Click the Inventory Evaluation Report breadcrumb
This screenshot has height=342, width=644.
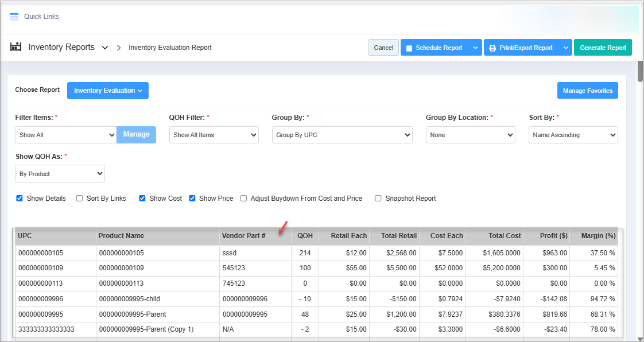coord(170,48)
